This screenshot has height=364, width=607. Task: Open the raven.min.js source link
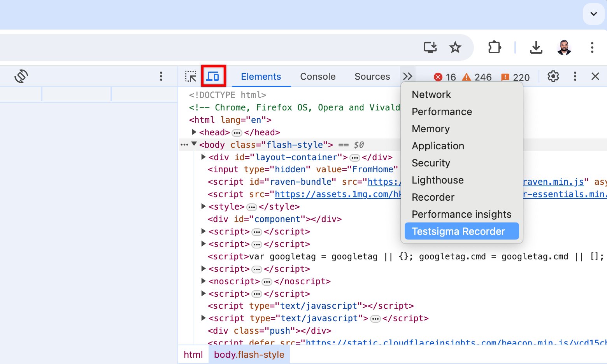[x=553, y=182]
